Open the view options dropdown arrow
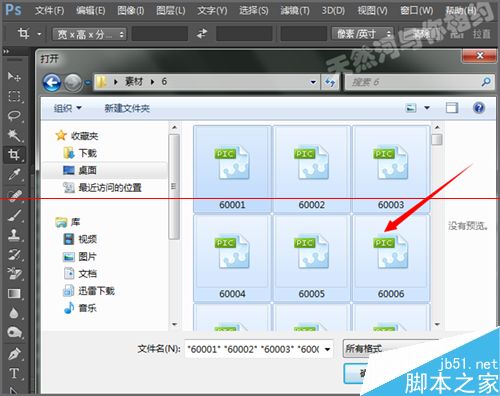Viewport: 500px width, 396px height. tap(427, 108)
